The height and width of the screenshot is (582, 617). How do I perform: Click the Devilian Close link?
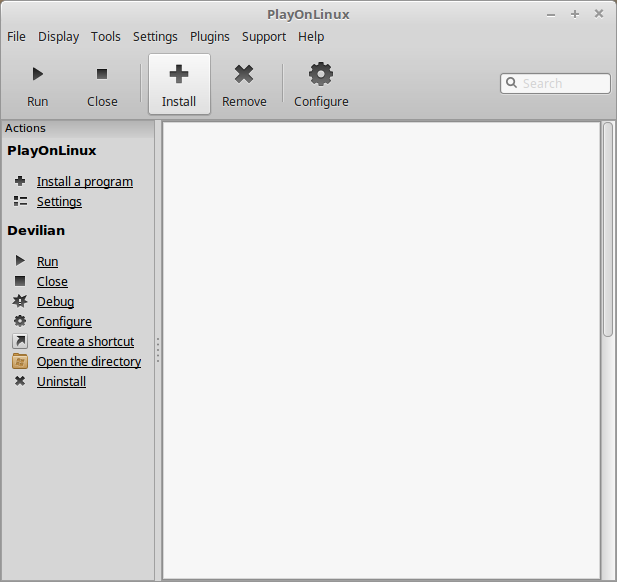(x=52, y=282)
